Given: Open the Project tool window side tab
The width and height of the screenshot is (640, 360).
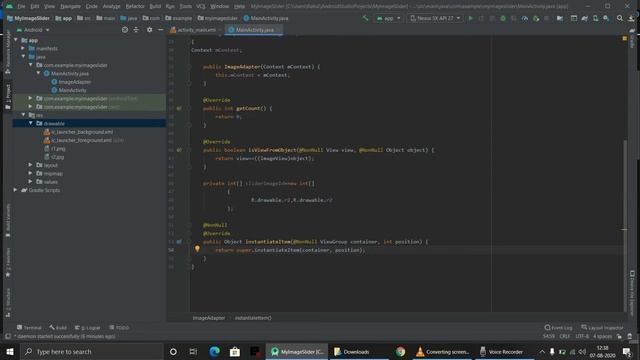Looking at the screenshot, I should (8, 97).
